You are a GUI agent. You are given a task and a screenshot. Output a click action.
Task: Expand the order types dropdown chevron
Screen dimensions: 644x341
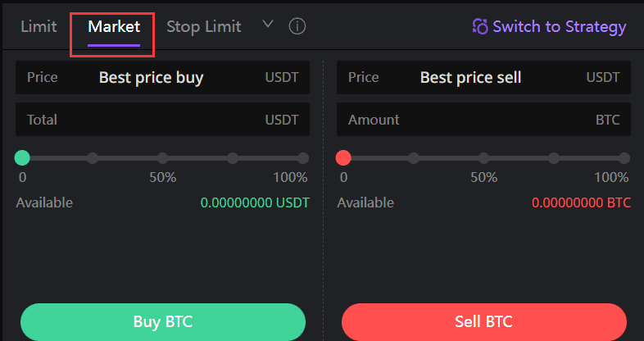pyautogui.click(x=268, y=25)
